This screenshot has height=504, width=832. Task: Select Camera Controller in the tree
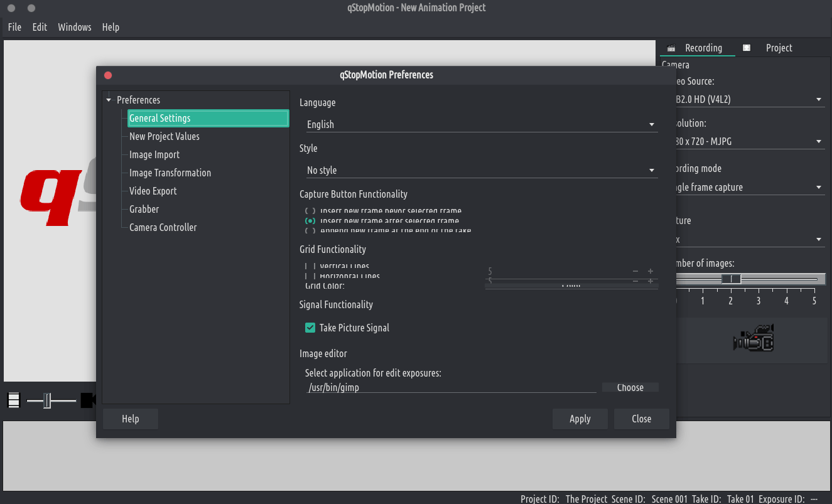pyautogui.click(x=163, y=227)
